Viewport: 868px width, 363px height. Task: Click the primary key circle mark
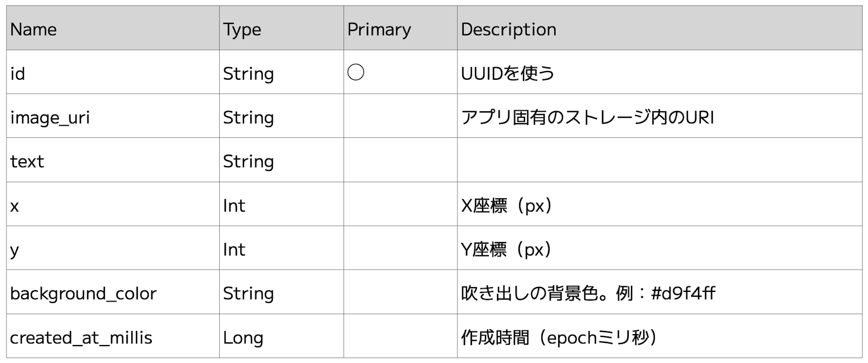point(356,72)
